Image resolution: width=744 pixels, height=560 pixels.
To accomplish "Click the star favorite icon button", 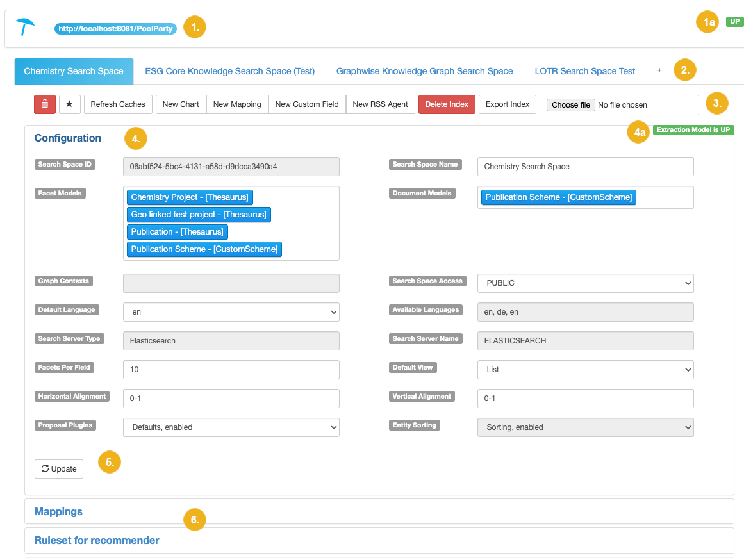I will 70,104.
